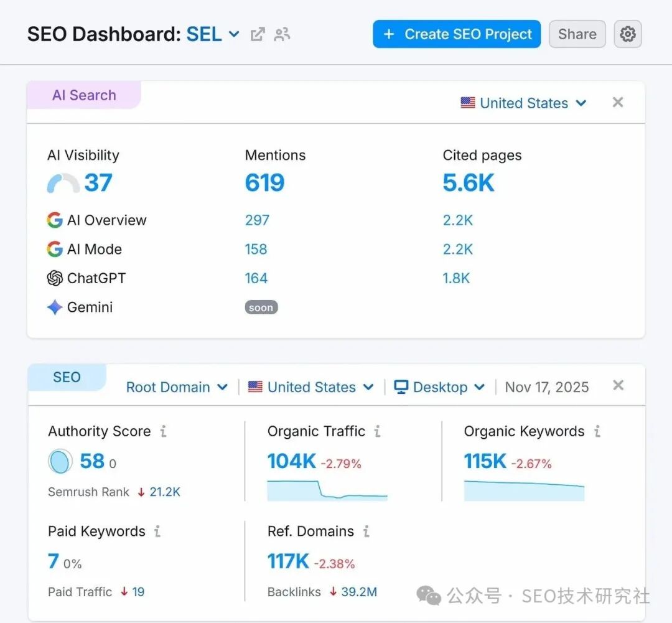Select the AI Search panel tab

click(84, 95)
